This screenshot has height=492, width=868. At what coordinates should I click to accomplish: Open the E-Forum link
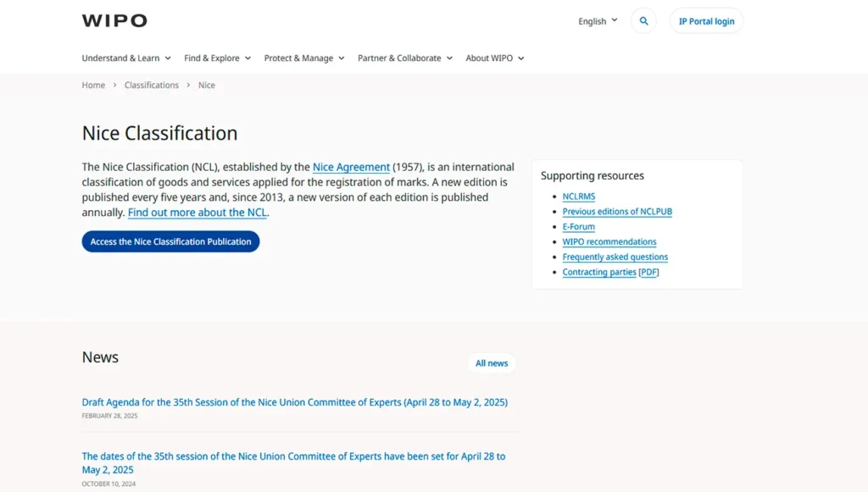coord(578,227)
